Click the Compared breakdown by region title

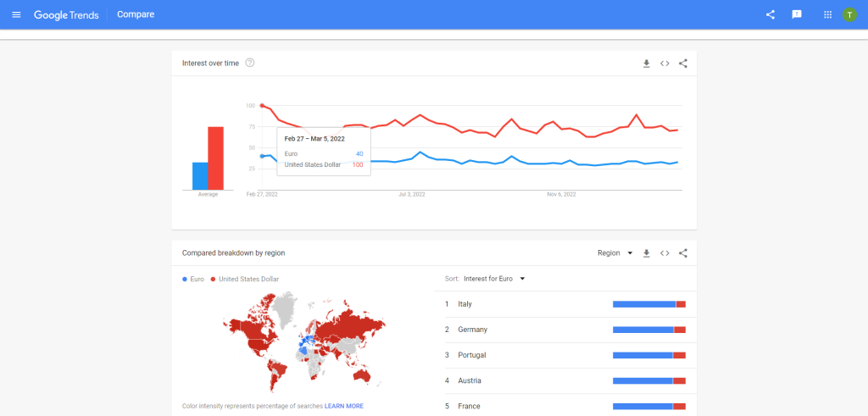234,253
